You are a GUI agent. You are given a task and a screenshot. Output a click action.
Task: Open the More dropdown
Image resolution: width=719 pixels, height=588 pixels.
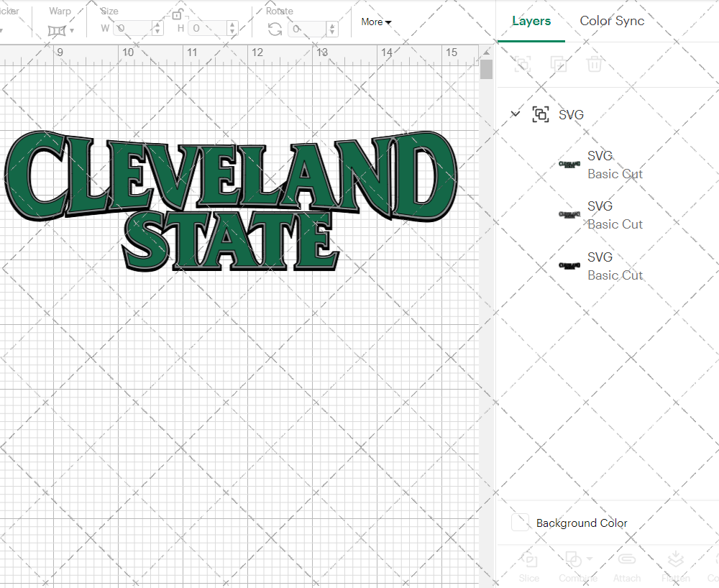375,22
